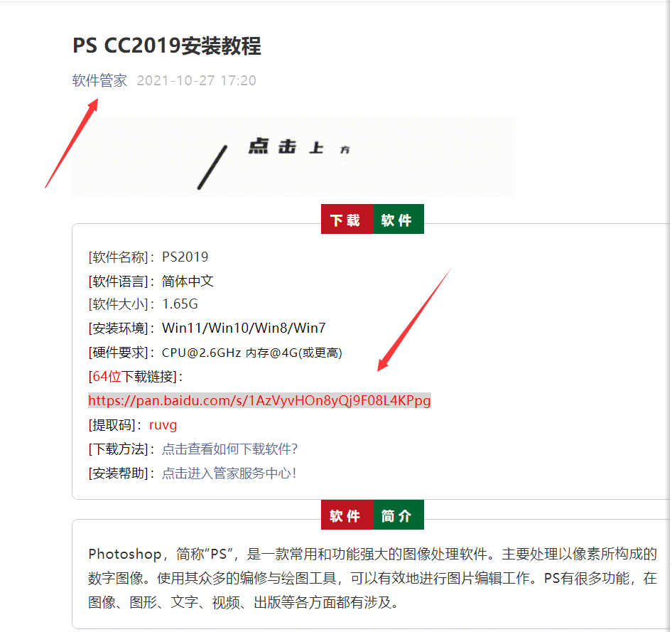Image resolution: width=672 pixels, height=632 pixels.
Task: Click the language value 简体中文
Action: point(188,281)
